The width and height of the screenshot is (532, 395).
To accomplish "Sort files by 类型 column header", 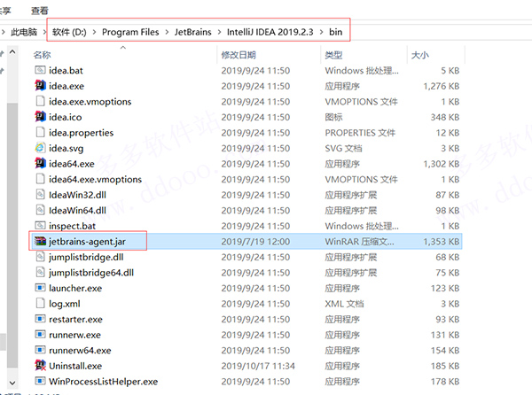I will pyautogui.click(x=333, y=55).
